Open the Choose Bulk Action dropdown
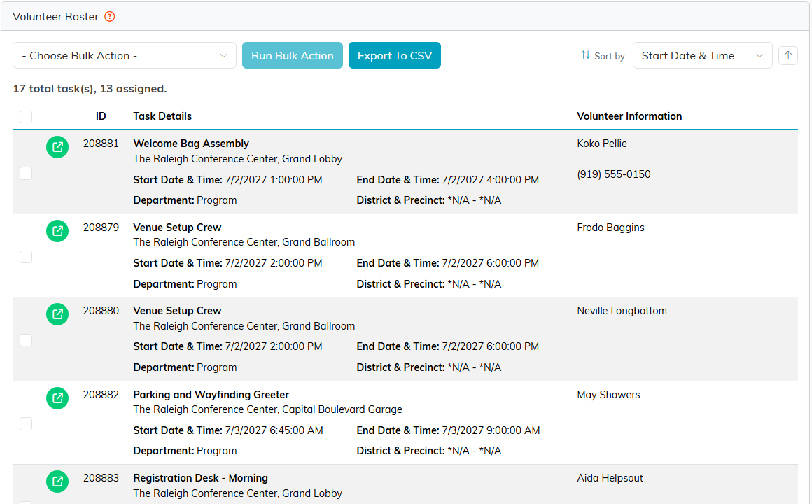The image size is (812, 504). (x=125, y=55)
